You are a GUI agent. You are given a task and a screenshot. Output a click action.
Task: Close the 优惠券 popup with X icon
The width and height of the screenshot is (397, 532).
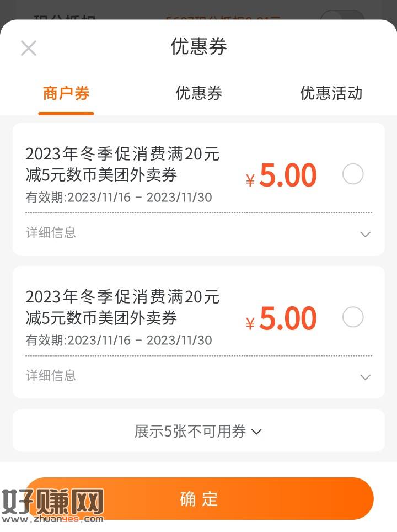pyautogui.click(x=29, y=48)
